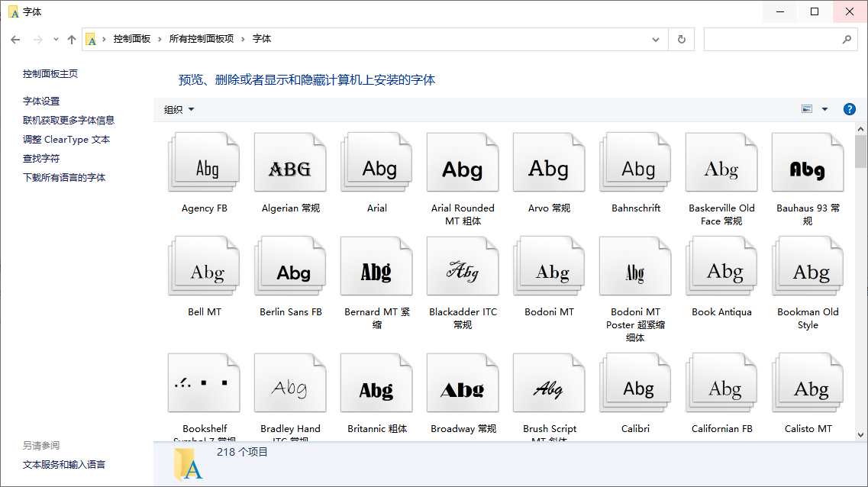
Task: Open the blue help icon
Action: pos(849,109)
